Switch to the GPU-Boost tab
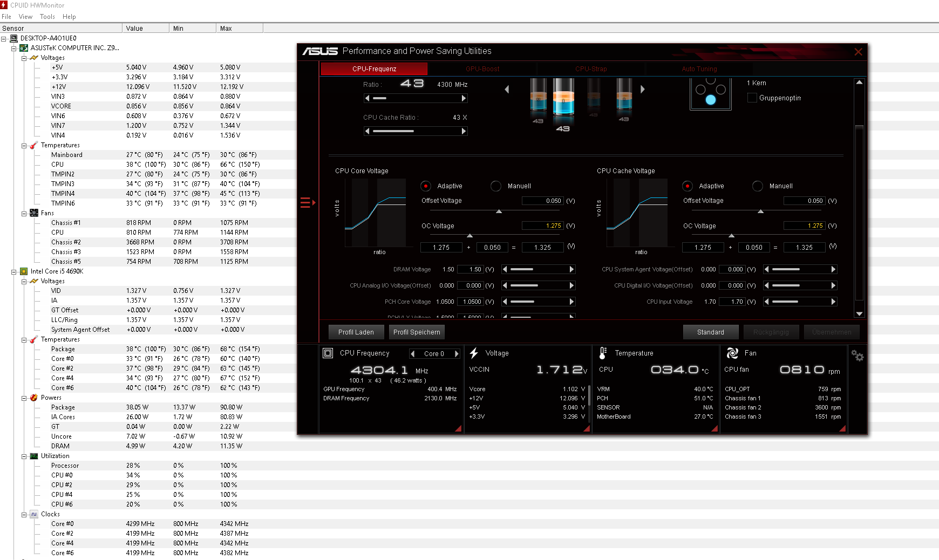Image resolution: width=939 pixels, height=560 pixels. (482, 69)
